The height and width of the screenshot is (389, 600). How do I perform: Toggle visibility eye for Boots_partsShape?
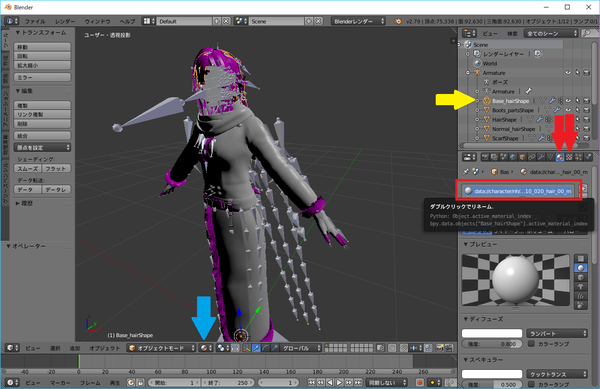click(x=568, y=110)
